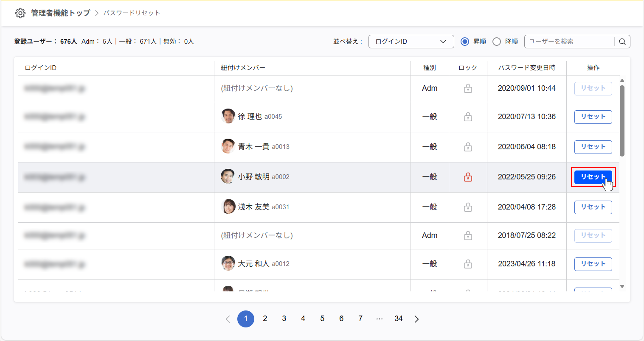Image resolution: width=644 pixels, height=341 pixels.
Task: Go to previous page with left chevron
Action: click(228, 319)
